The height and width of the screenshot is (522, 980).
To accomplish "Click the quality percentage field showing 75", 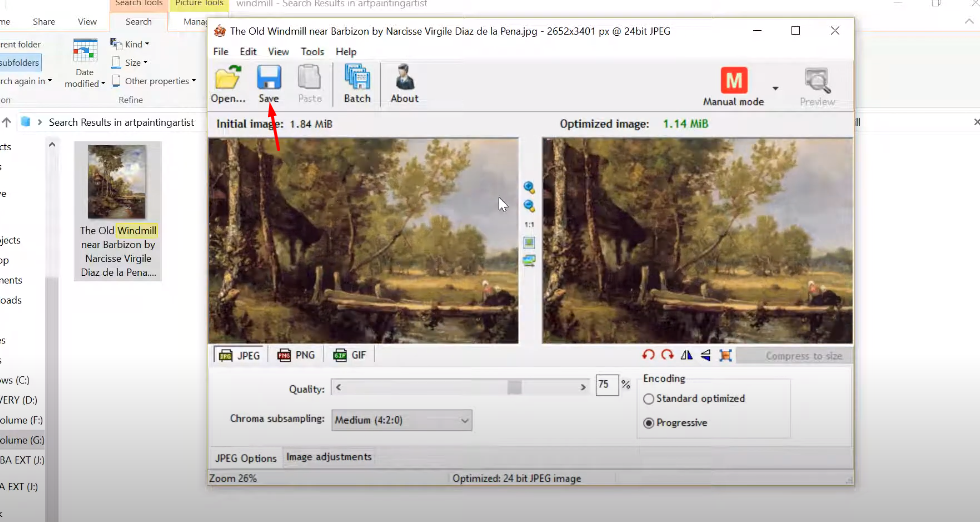I will click(x=606, y=385).
